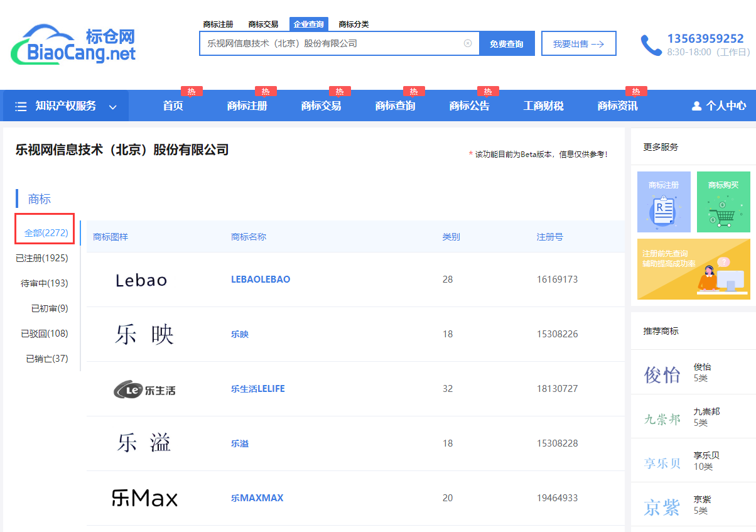Image resolution: width=756 pixels, height=532 pixels.
Task: Click the company name search field
Action: [x=339, y=43]
